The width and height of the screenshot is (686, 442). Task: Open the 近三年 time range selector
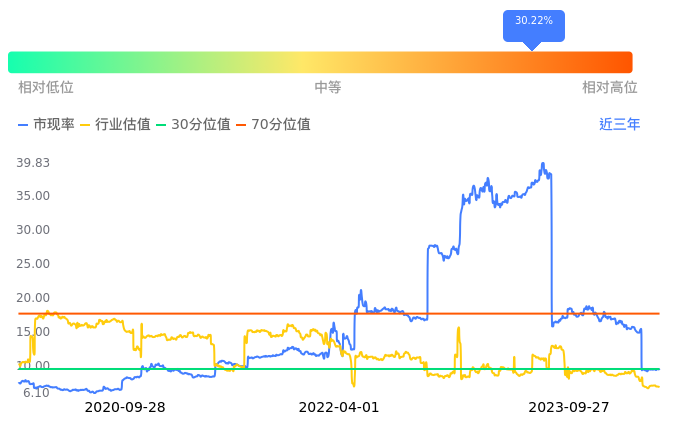point(619,125)
